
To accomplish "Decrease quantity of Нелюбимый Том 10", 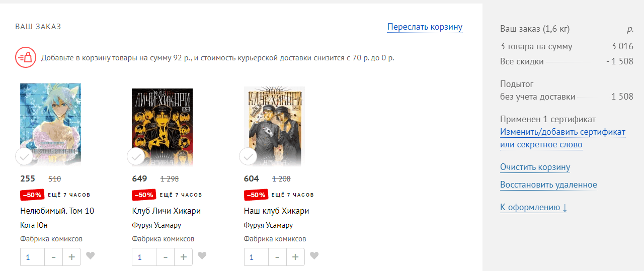I will (53, 257).
